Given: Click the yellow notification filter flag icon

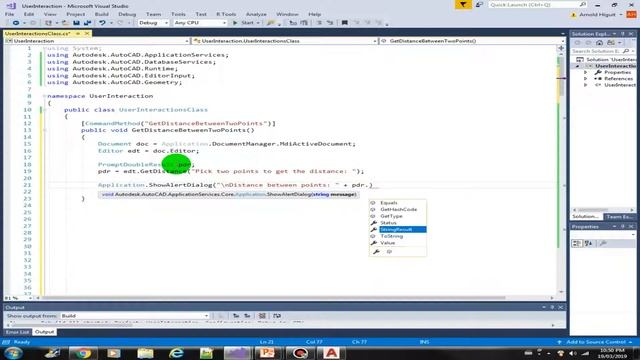Looking at the screenshot, I should [x=463, y=4].
